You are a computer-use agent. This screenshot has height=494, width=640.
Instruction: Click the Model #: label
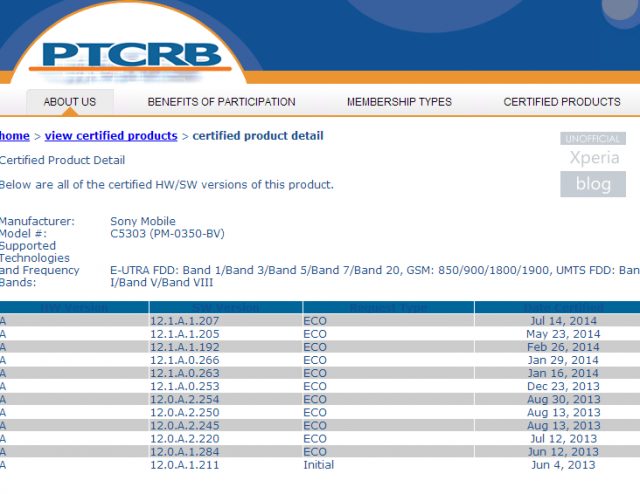click(x=23, y=234)
